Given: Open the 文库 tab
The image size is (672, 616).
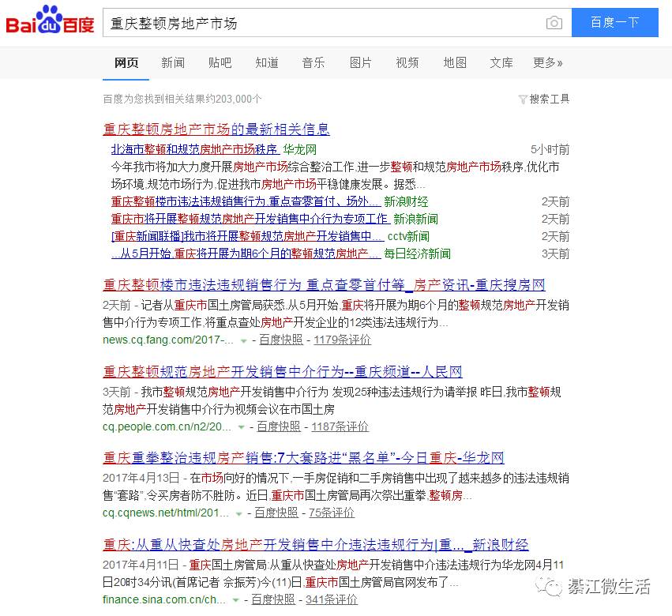Looking at the screenshot, I should (x=501, y=63).
